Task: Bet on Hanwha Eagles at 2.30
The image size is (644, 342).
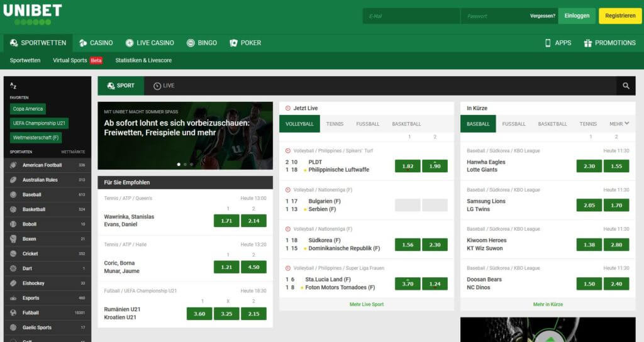Action: [x=589, y=166]
